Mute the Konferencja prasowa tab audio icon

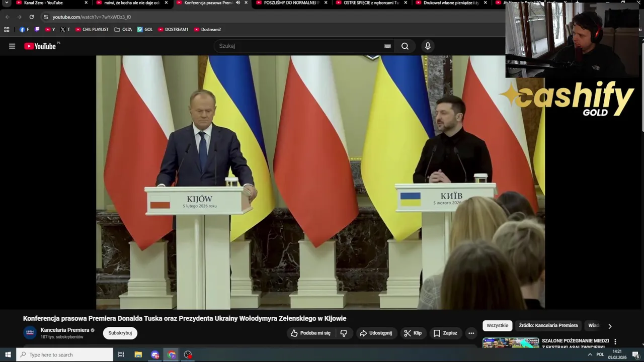tap(238, 3)
